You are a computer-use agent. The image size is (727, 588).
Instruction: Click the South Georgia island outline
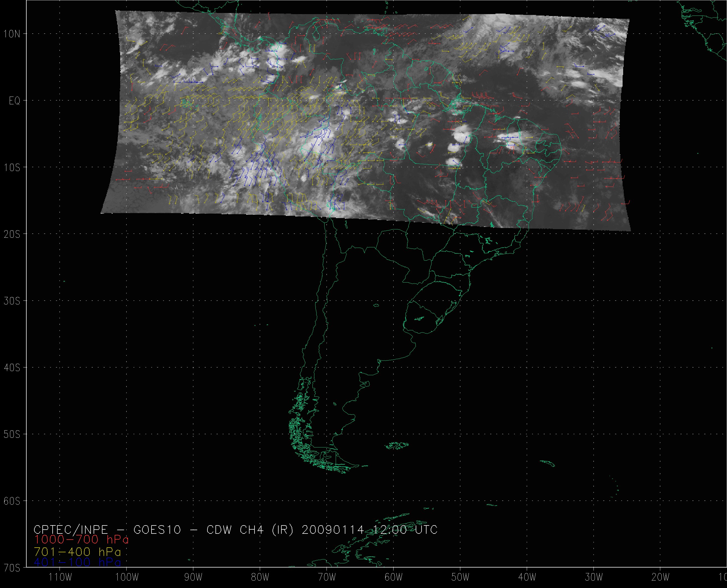(548, 463)
